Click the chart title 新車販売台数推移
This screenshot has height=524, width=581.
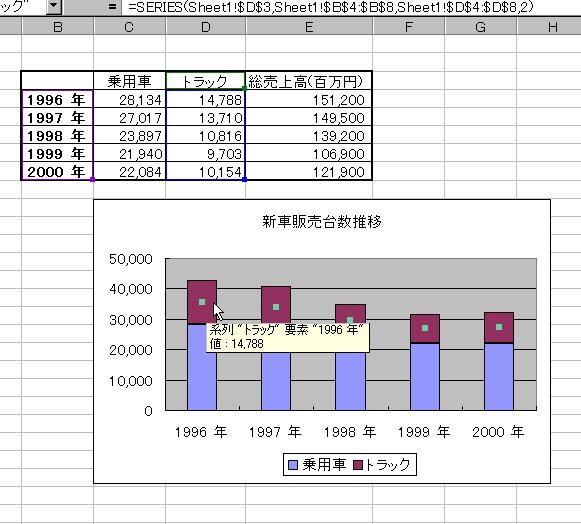coord(322,222)
